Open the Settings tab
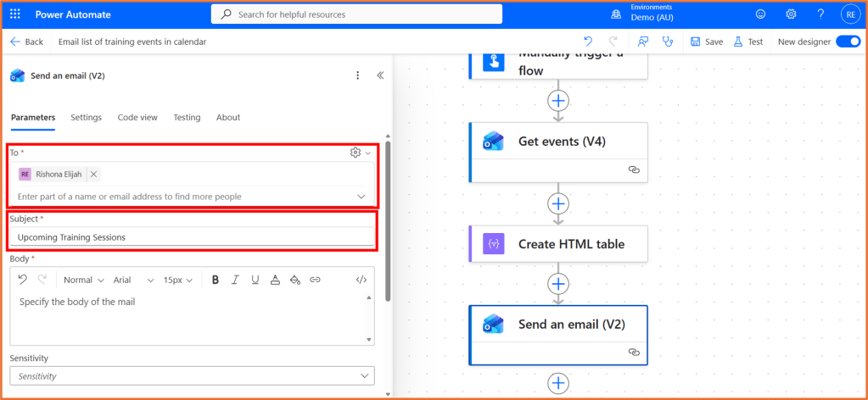Screen dimensions: 868x400 [86, 117]
